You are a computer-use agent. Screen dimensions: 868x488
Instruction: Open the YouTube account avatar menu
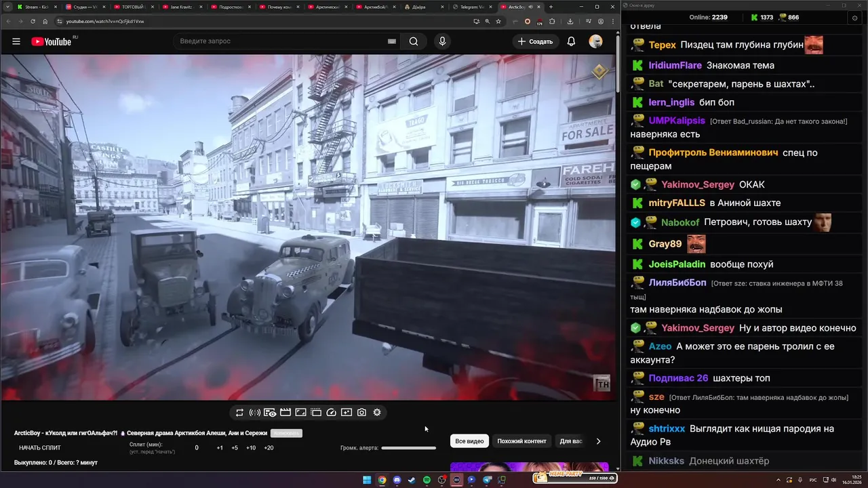coord(595,41)
